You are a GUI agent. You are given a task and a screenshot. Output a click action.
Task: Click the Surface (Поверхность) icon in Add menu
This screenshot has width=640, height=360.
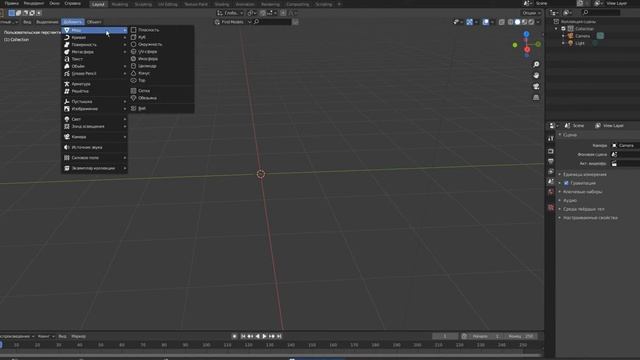tap(67, 44)
